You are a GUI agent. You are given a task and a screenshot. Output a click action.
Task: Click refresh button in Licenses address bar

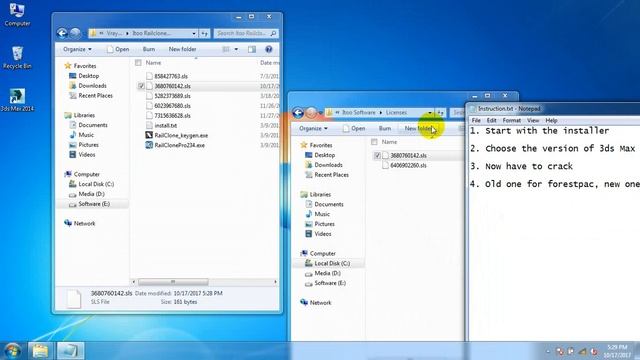440,112
